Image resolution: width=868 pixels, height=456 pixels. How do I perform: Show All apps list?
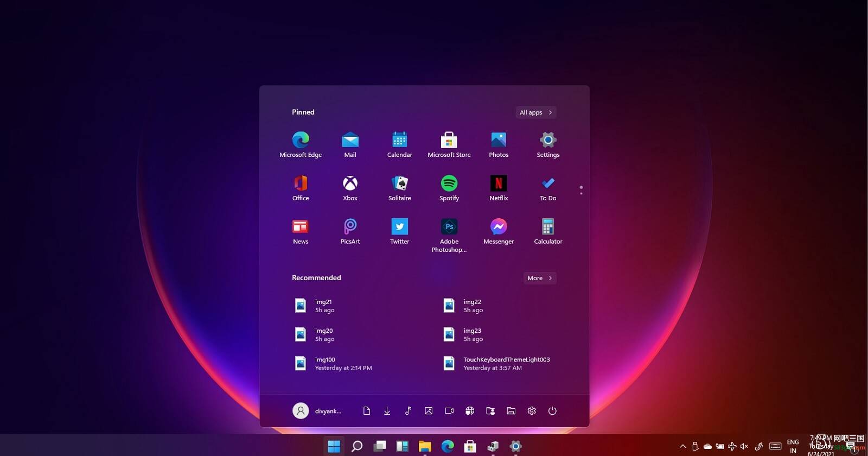tap(536, 112)
